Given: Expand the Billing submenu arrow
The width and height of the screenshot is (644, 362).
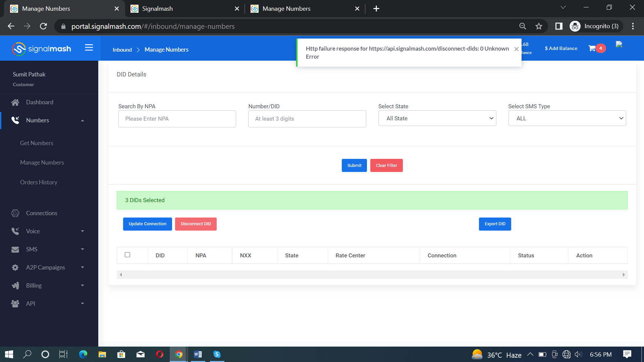Looking at the screenshot, I should tap(83, 286).
